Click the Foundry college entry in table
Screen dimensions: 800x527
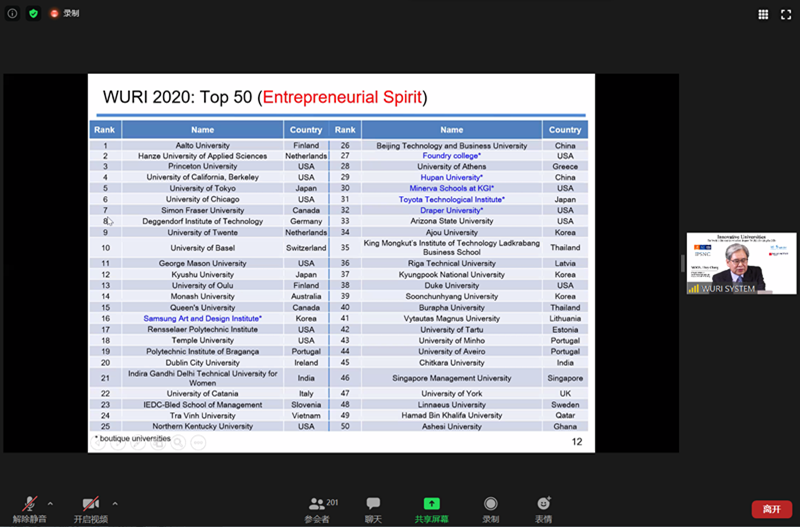pos(451,156)
